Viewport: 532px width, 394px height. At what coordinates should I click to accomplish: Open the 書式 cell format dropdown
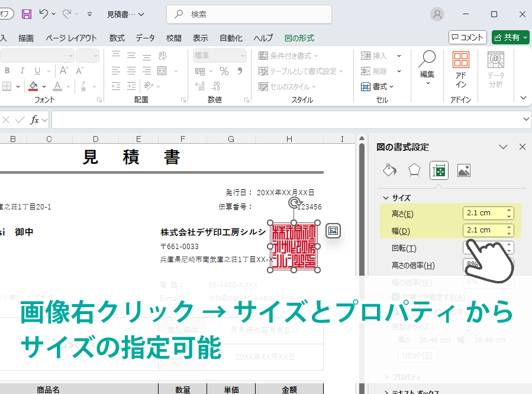pyautogui.click(x=378, y=87)
